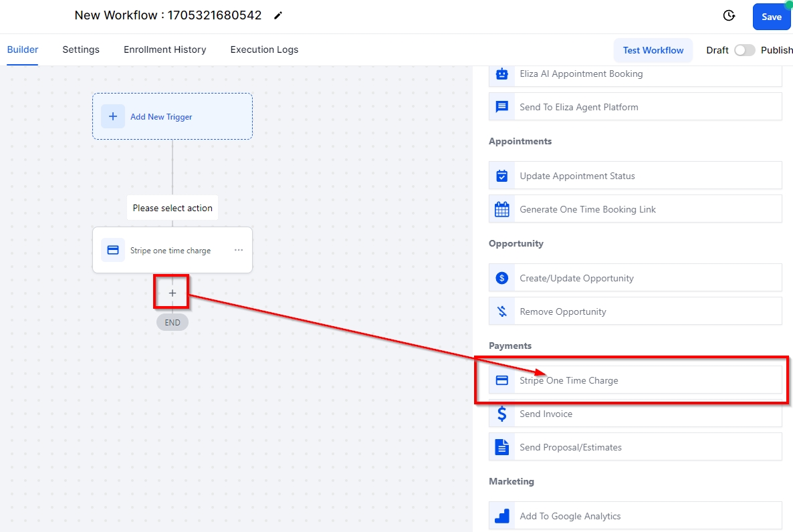Open the three-dot menu on Stripe action
This screenshot has width=793, height=532.
(239, 251)
